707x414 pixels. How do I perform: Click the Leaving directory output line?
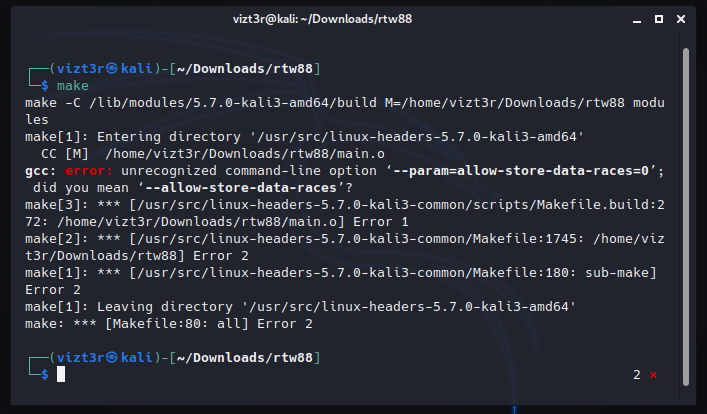pos(300,306)
